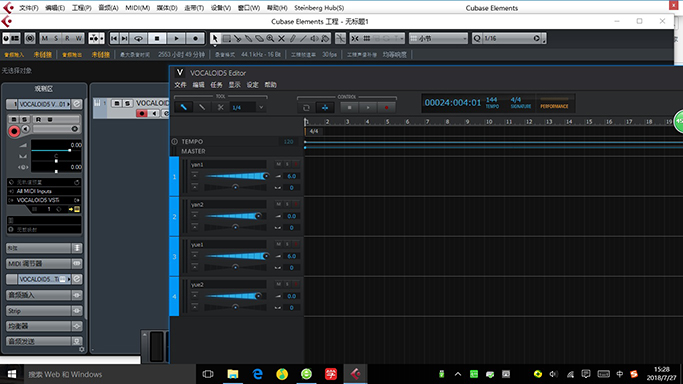
Task: Toggle record enable in inspector
Action: pos(14,131)
